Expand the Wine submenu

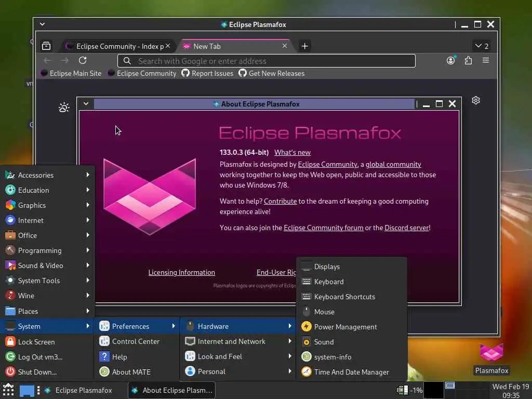point(47,296)
